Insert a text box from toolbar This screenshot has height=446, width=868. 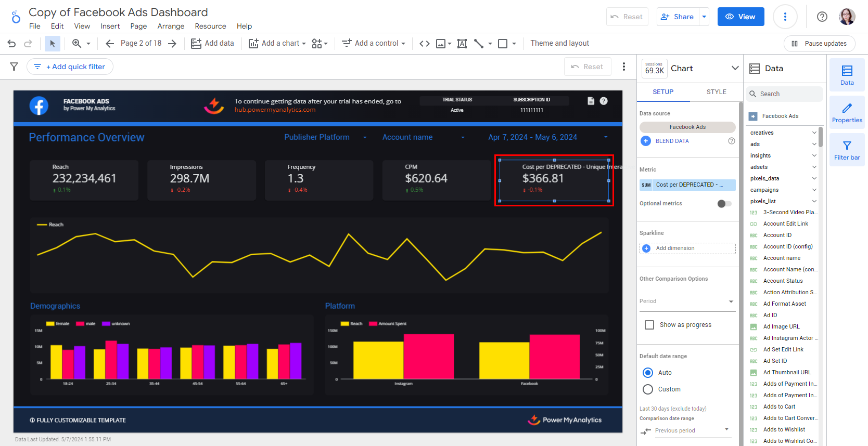point(462,44)
